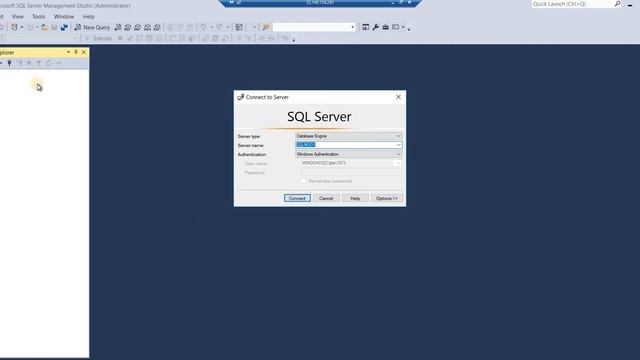Open the standard toolbar overflow options arrow
Viewport: 640px width, 360px height.
[409, 29]
